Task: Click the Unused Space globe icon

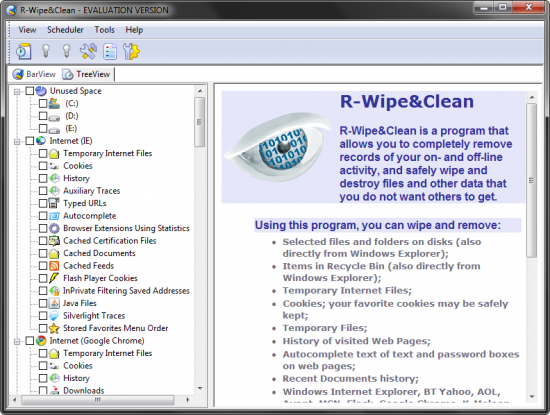Action: tap(41, 91)
